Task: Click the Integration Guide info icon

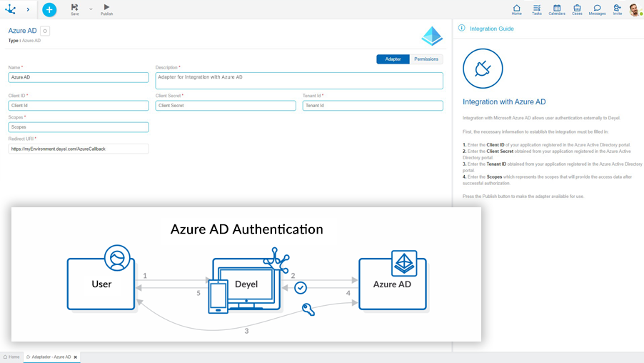Action: [462, 28]
